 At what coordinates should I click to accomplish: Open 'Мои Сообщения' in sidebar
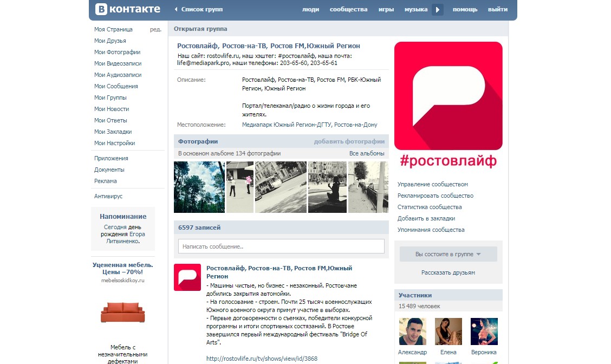tap(116, 86)
